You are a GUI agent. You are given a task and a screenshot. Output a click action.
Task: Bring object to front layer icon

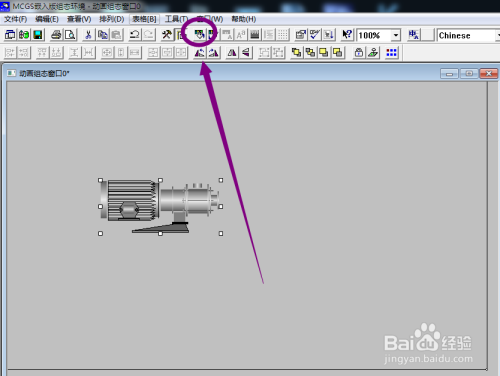click(296, 52)
